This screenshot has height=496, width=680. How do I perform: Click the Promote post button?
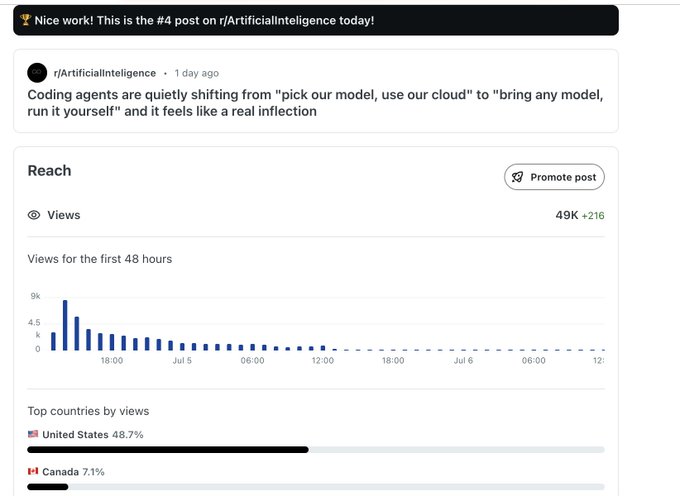[554, 177]
